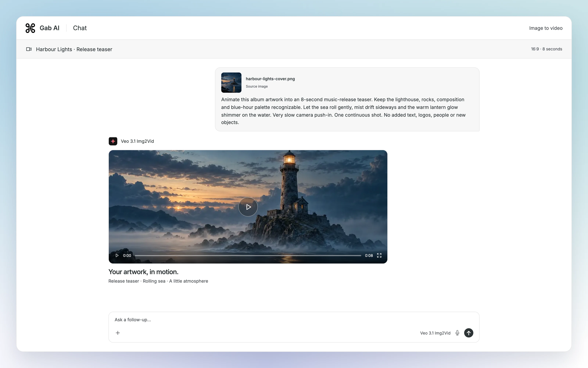This screenshot has height=368, width=588.
Task: Click the 16:9 · 8 seconds label
Action: (x=546, y=49)
